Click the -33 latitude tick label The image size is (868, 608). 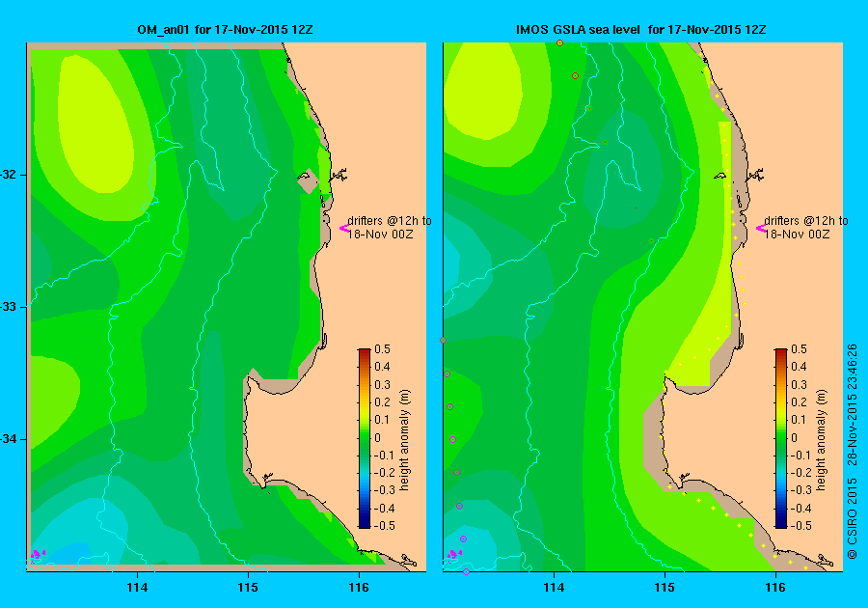click(9, 307)
